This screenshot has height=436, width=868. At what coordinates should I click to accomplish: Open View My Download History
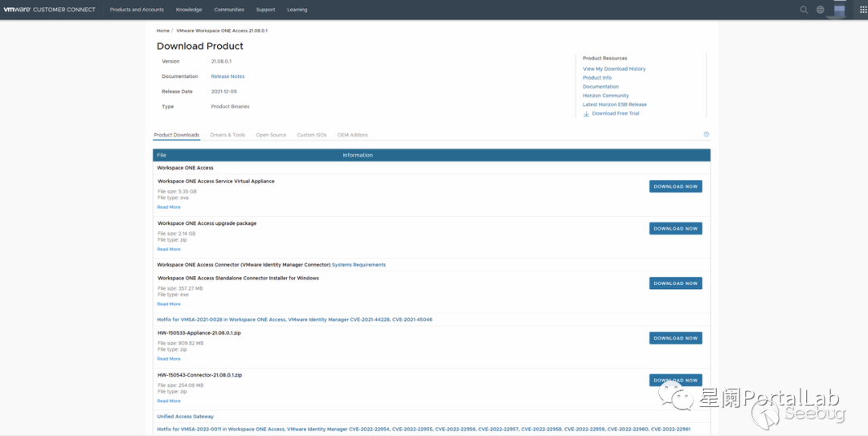614,69
